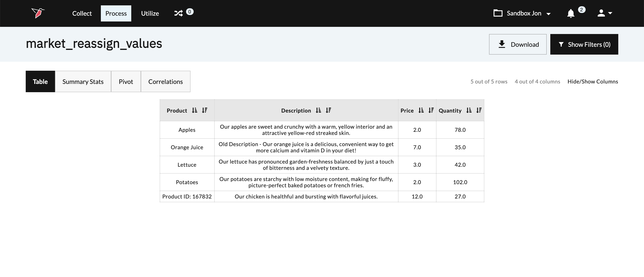
Task: Open Hide/Show Columns options
Action: point(593,82)
